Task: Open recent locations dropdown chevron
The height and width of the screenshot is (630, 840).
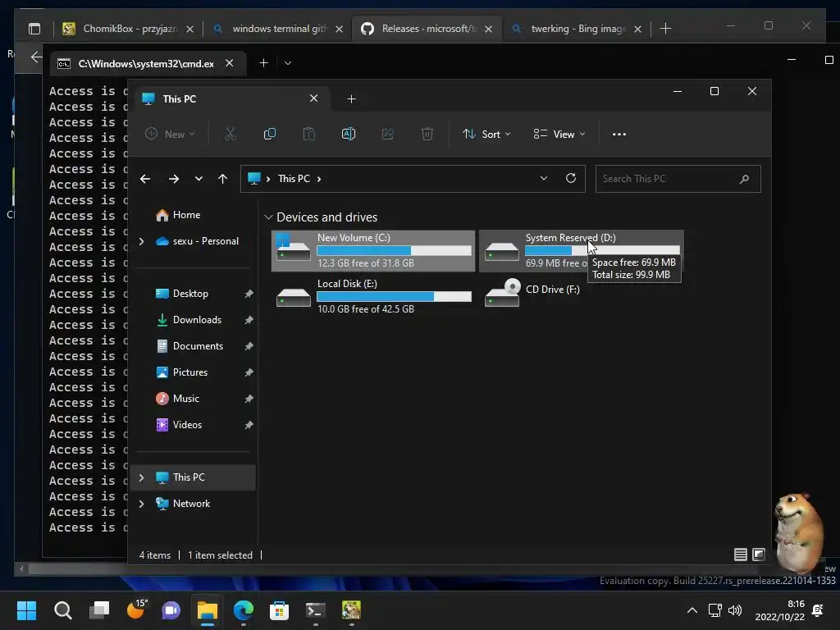Action: tap(199, 179)
